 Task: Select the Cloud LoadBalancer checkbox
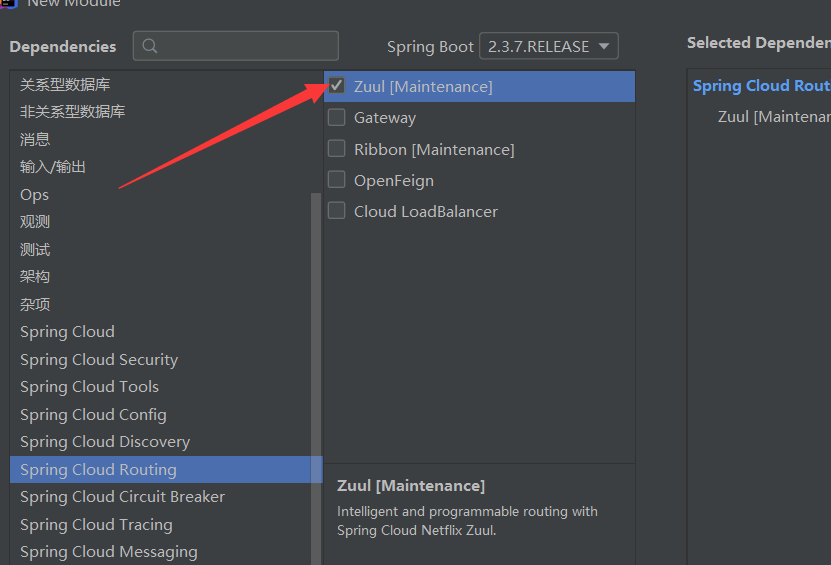click(337, 211)
